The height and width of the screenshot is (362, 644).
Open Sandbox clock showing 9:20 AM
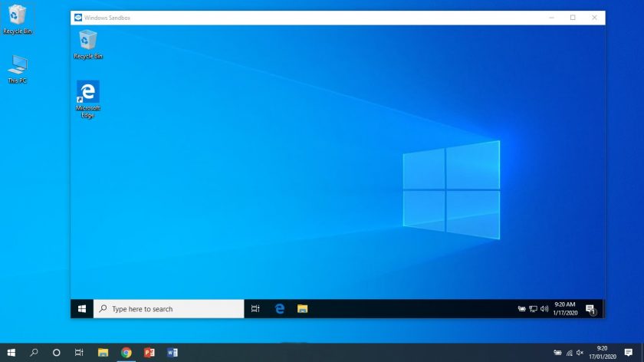pyautogui.click(x=565, y=308)
